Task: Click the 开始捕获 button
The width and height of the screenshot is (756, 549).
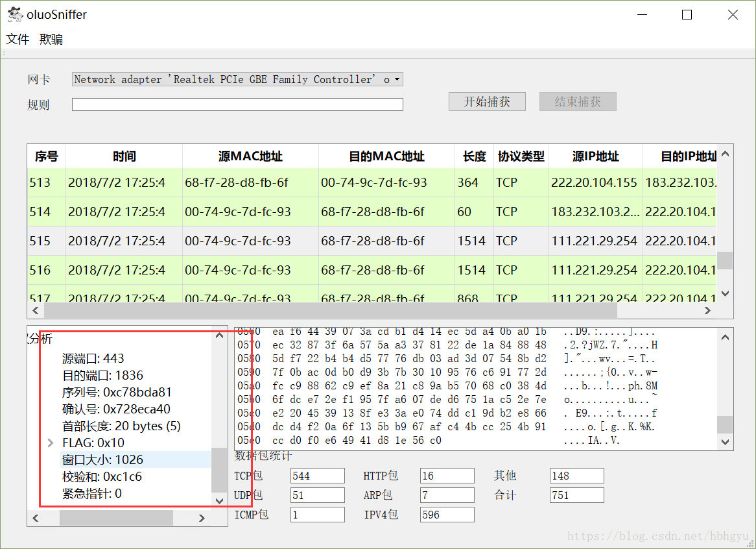Action: coord(487,102)
